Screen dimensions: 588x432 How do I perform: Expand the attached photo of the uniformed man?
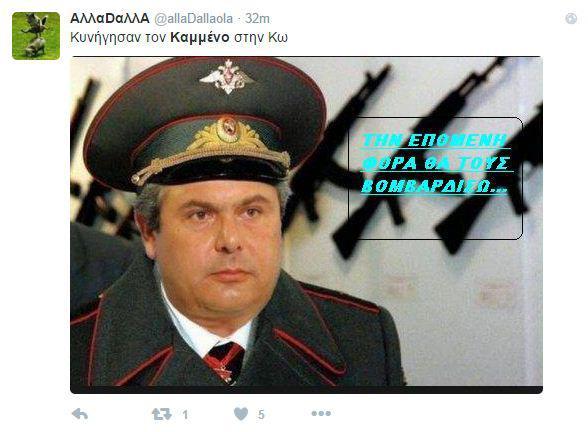[306, 225]
